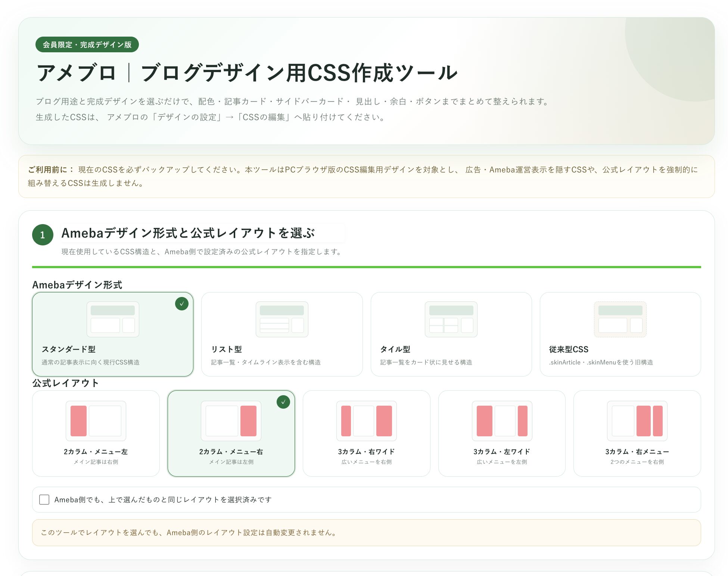
Task: Click the スタンダード型 layout preview icon
Action: tap(113, 319)
